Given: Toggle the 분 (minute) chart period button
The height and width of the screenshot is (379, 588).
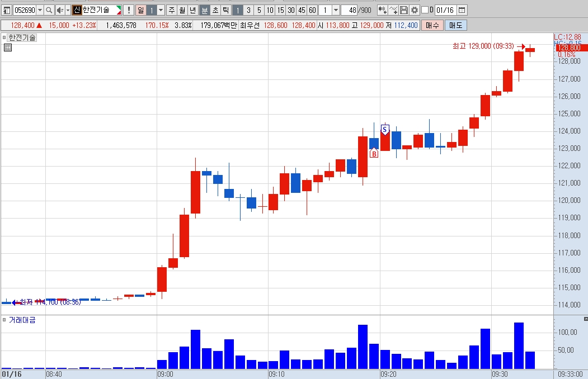Looking at the screenshot, I should click(x=204, y=10).
